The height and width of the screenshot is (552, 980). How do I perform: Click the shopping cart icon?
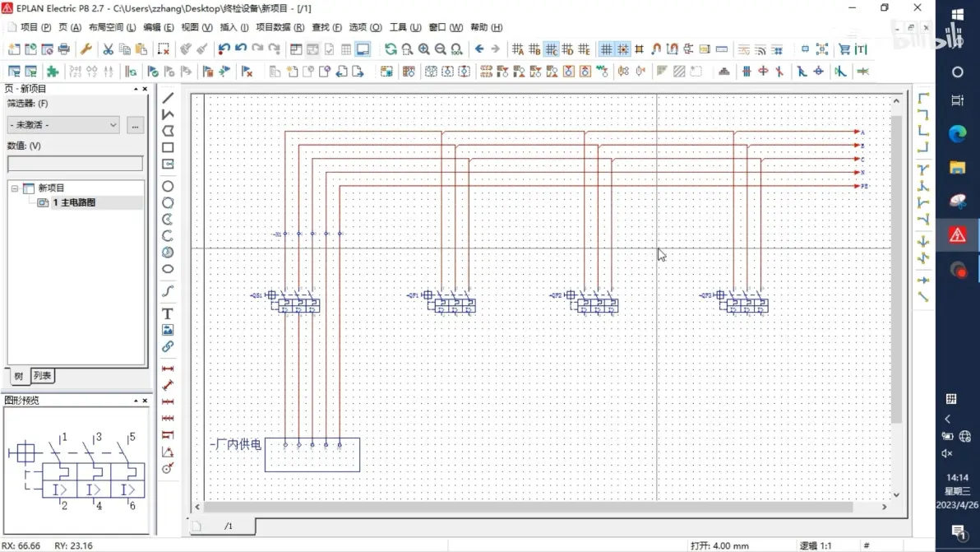tap(844, 49)
